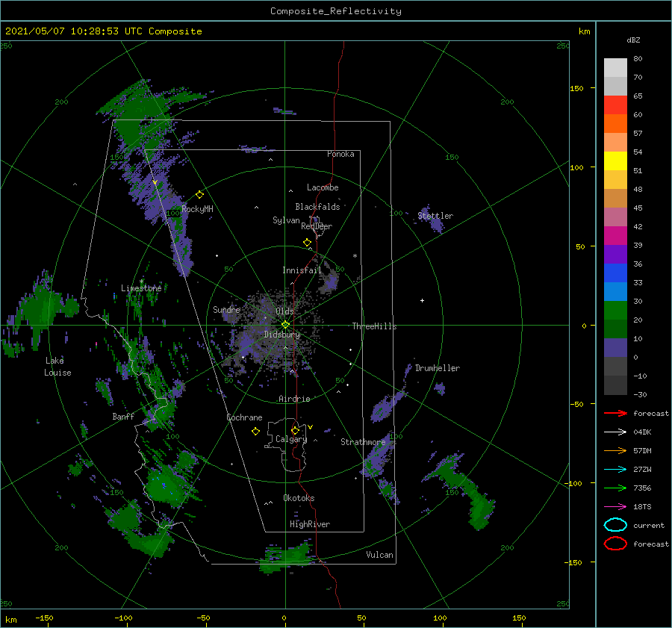Click the red 65 dBZ color swatch
The height and width of the screenshot is (628, 672).
(615, 105)
